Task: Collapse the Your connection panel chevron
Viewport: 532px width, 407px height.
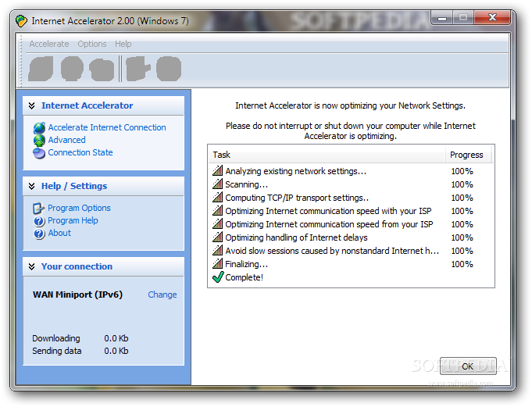Action: click(31, 266)
